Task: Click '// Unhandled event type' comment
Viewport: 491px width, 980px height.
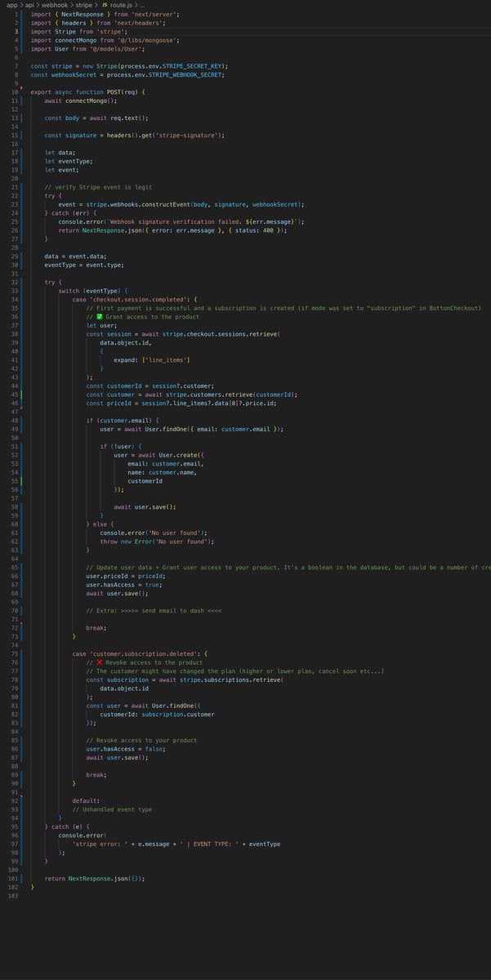Action: (x=112, y=809)
